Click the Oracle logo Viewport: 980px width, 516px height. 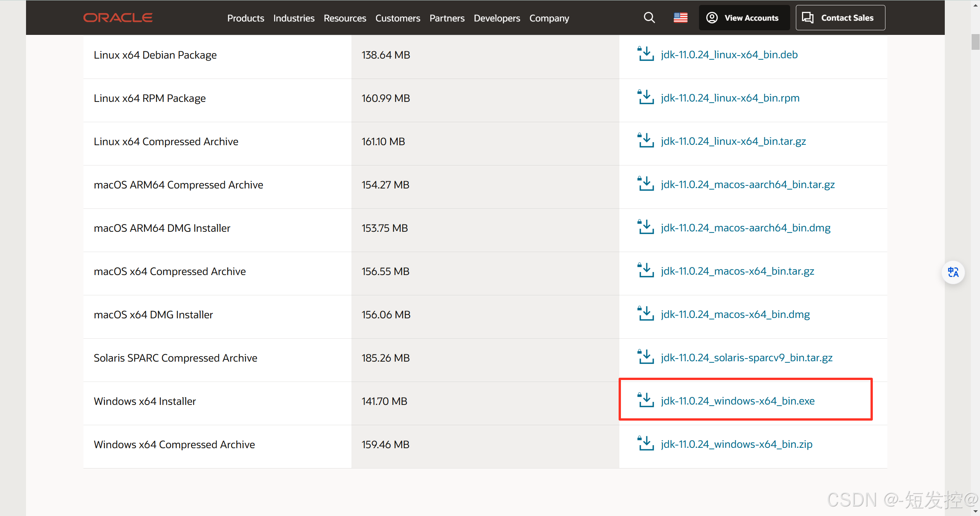point(118,18)
